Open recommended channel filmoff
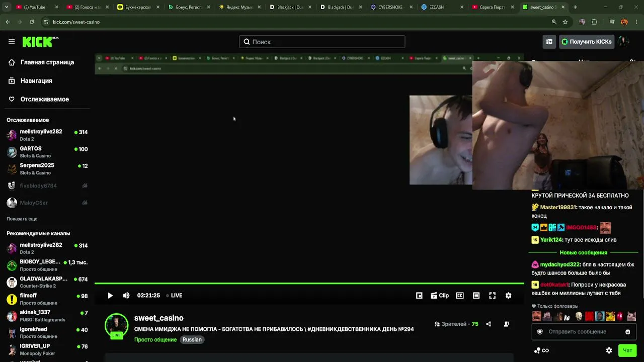The image size is (644, 362). [47, 299]
